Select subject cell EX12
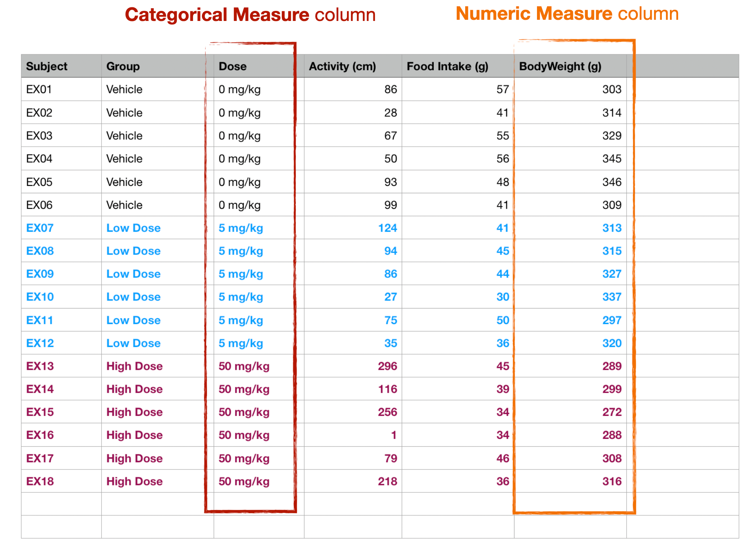The height and width of the screenshot is (544, 756). [x=61, y=343]
